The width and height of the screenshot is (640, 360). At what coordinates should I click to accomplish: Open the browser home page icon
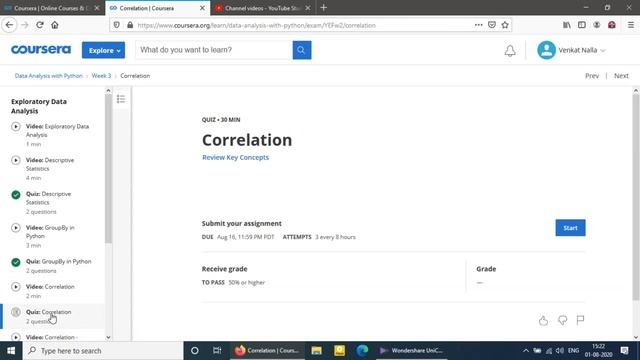click(x=55, y=25)
